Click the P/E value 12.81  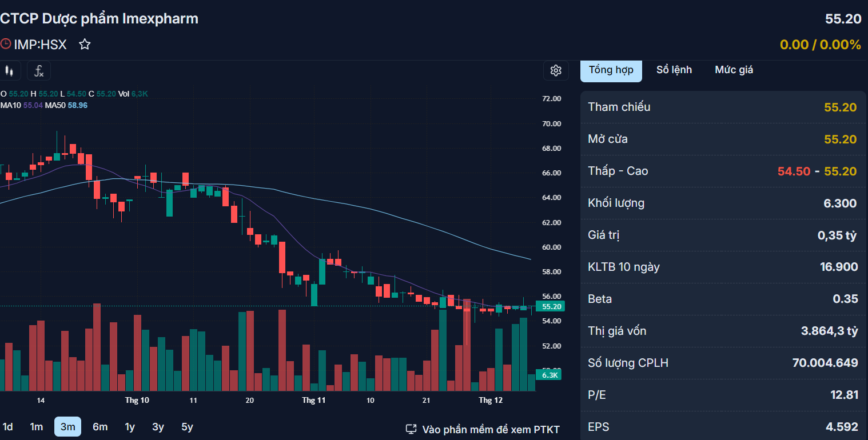844,395
